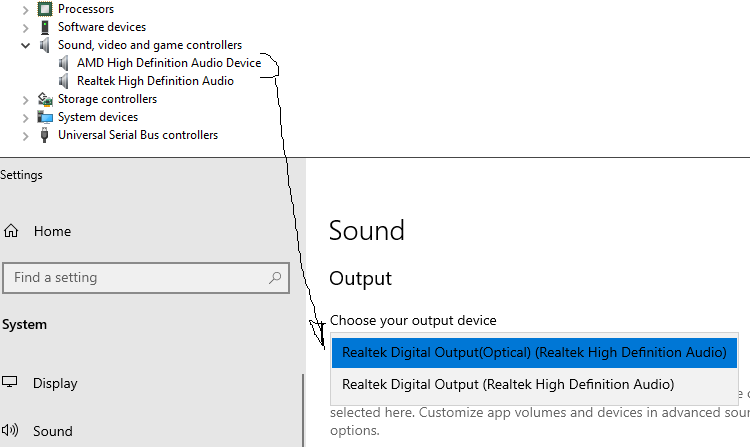Image resolution: width=750 pixels, height=447 pixels.
Task: Expand the System devices node
Action: tap(25, 118)
